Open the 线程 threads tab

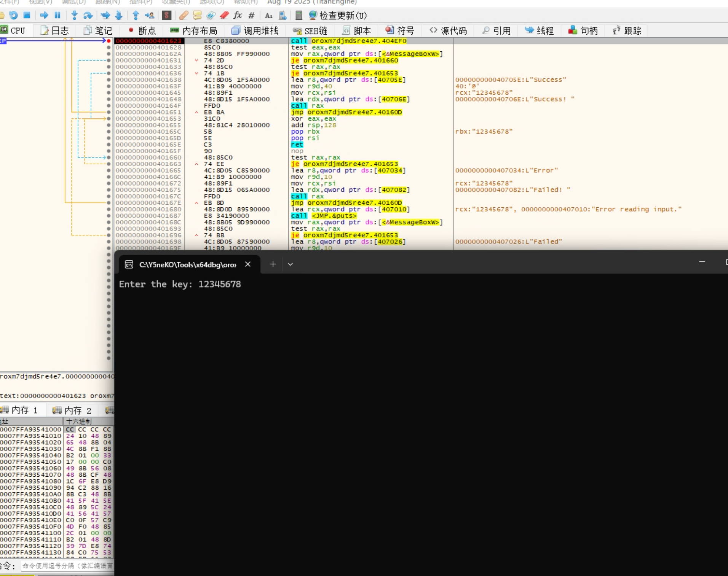(x=540, y=30)
